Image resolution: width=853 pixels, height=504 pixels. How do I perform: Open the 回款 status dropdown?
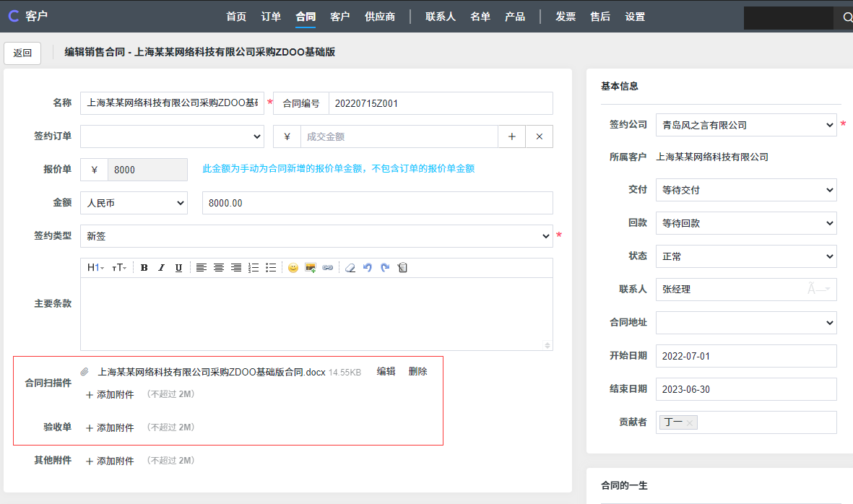(x=746, y=223)
